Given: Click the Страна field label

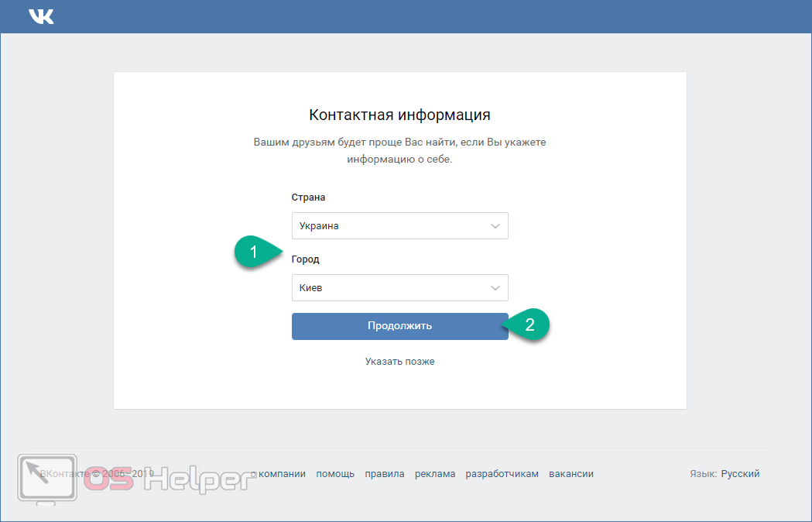Looking at the screenshot, I should [x=308, y=197].
